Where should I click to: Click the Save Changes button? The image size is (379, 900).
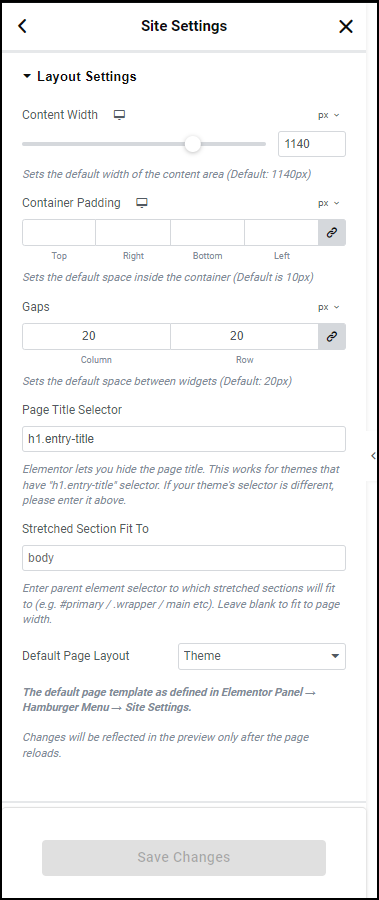184,858
